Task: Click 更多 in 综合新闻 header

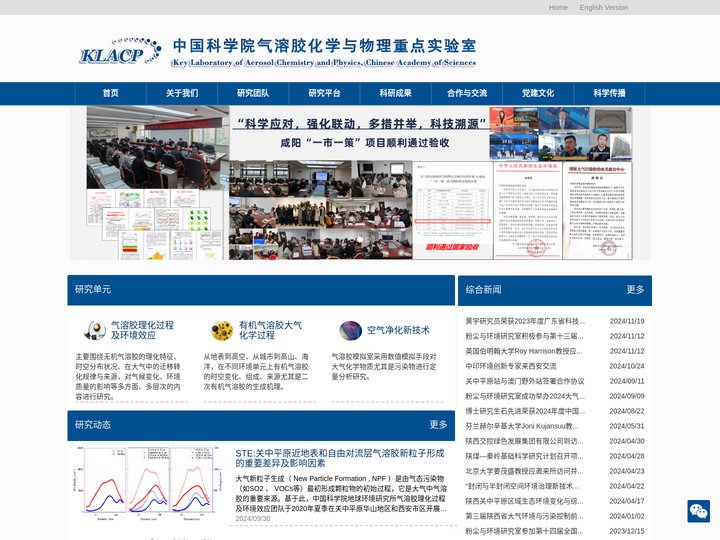Action: click(635, 289)
